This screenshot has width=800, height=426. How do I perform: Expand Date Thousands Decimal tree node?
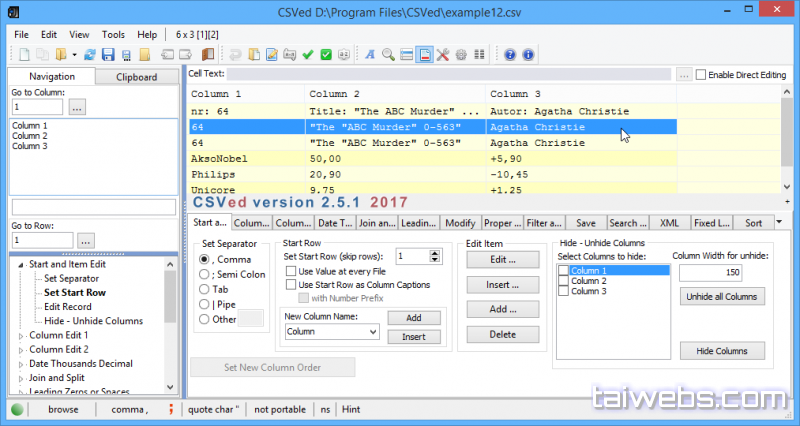[x=21, y=364]
